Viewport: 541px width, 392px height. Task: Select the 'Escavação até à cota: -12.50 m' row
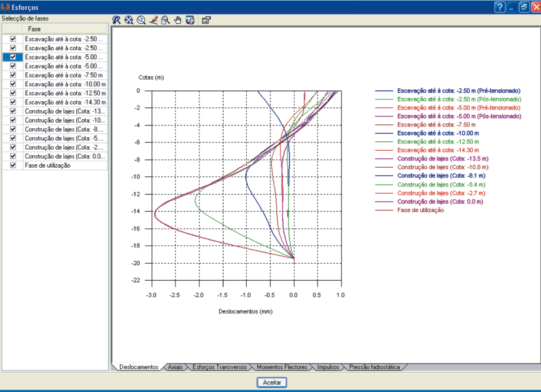point(64,93)
